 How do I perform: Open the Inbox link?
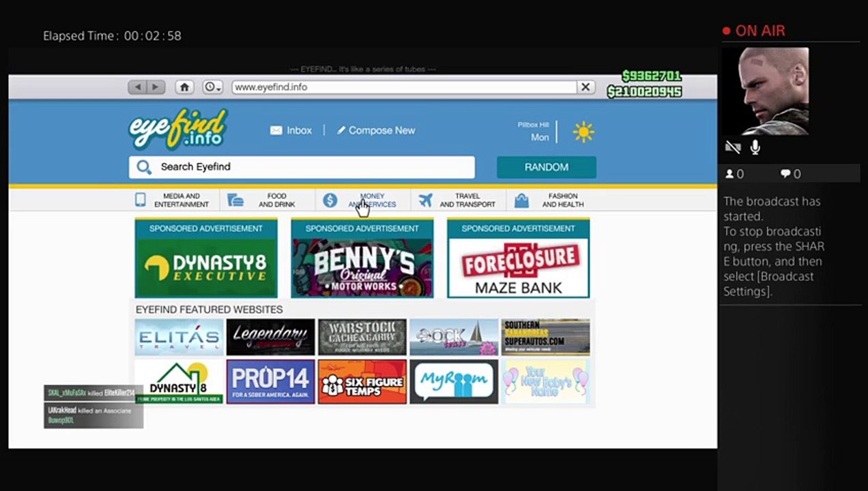point(299,130)
